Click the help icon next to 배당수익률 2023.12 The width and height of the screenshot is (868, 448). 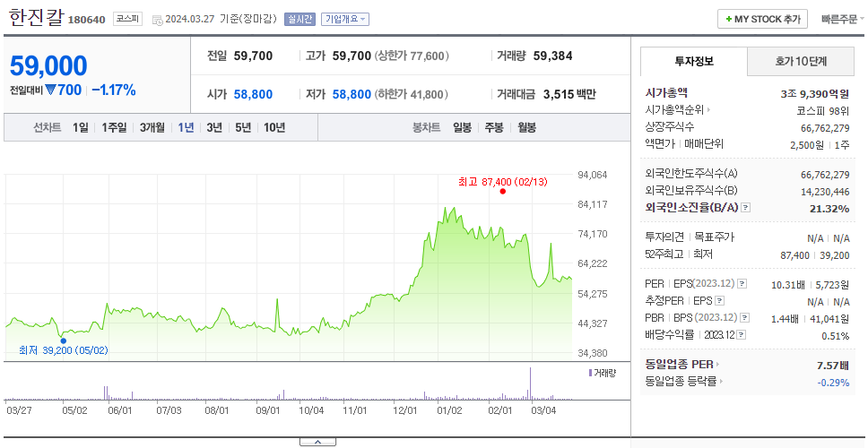point(742,335)
